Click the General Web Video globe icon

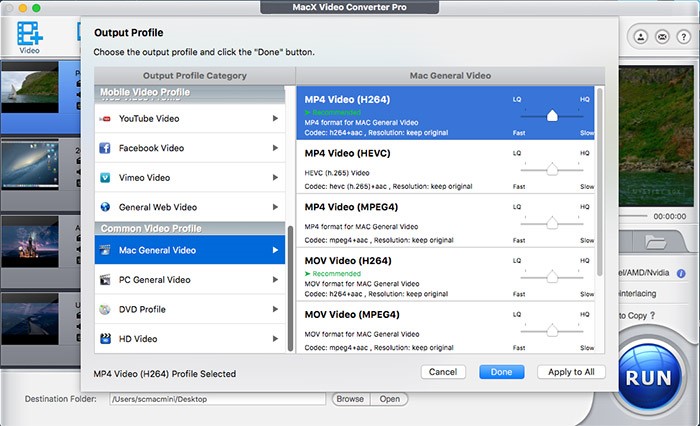(x=104, y=207)
